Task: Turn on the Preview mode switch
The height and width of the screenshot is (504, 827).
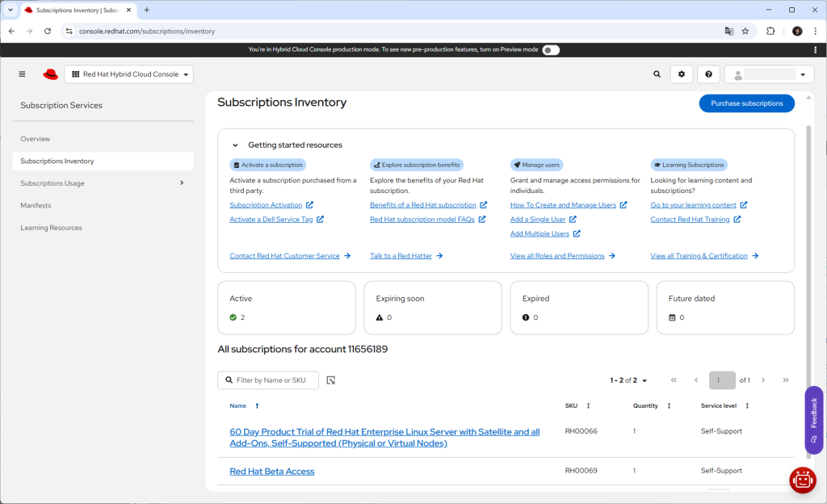Action: 551,50
